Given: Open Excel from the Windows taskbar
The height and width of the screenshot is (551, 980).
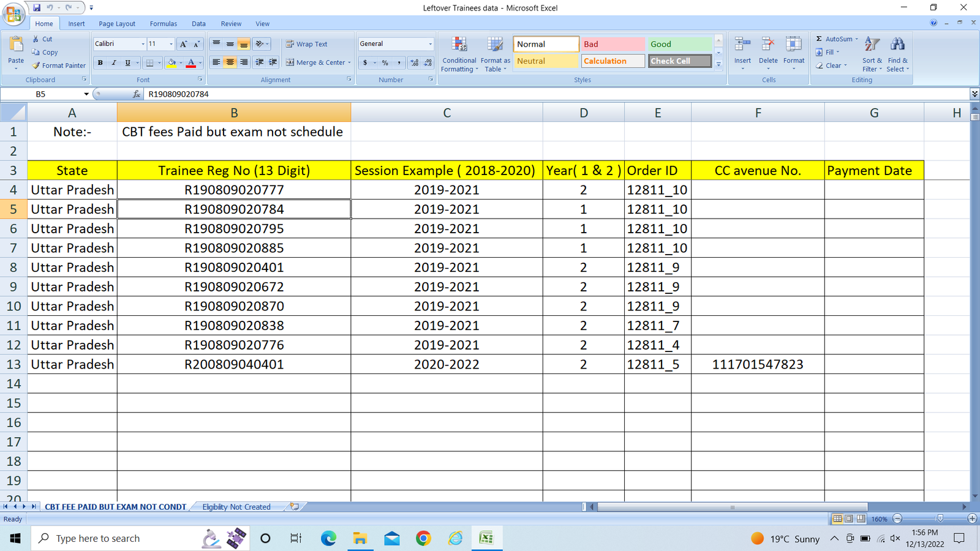Looking at the screenshot, I should [x=486, y=538].
